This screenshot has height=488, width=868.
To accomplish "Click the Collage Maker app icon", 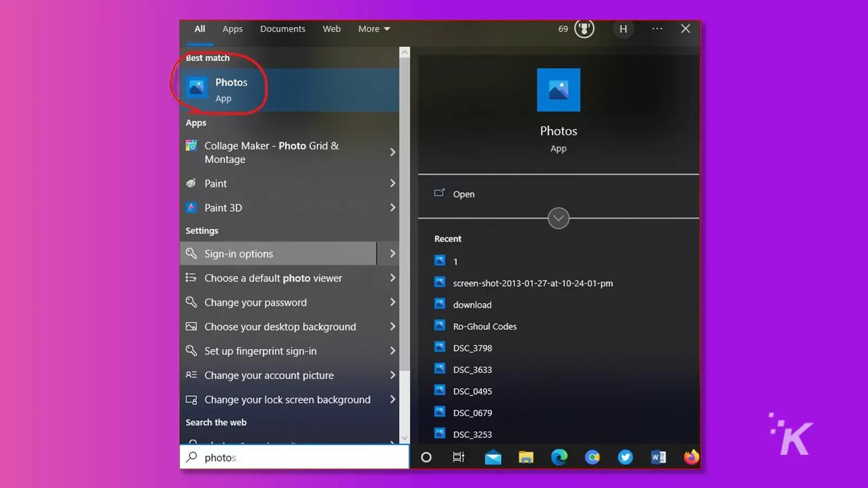I will pos(191,145).
